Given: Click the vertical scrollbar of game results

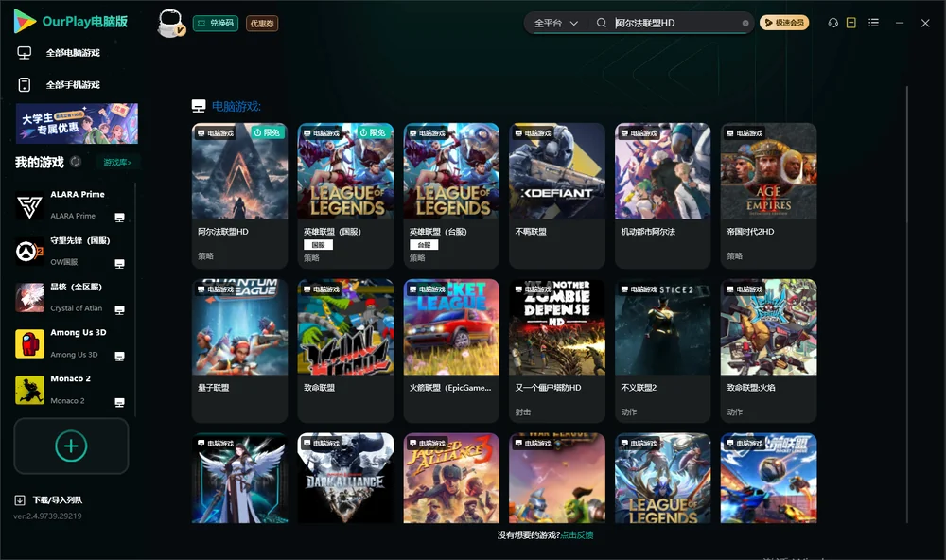Looking at the screenshot, I should click(906, 305).
